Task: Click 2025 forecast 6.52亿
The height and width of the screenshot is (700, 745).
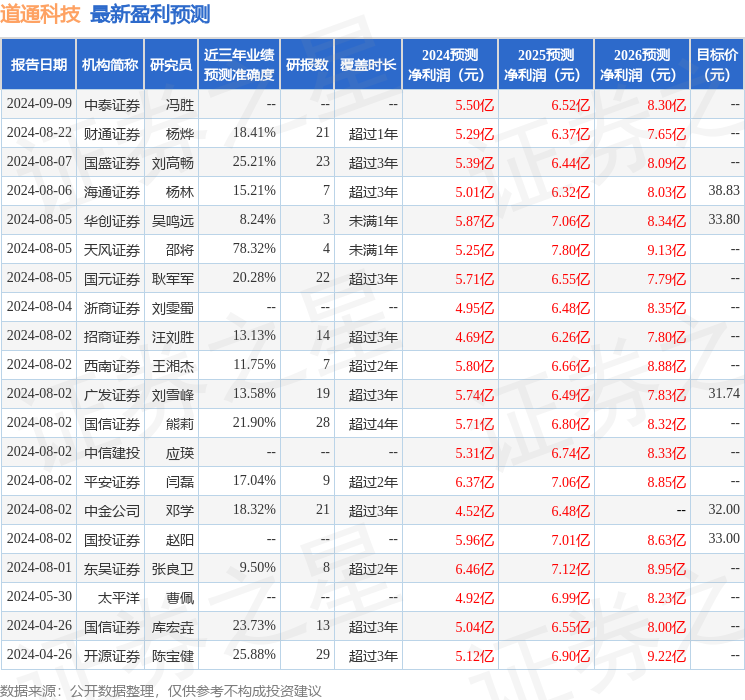Action: 571,105
